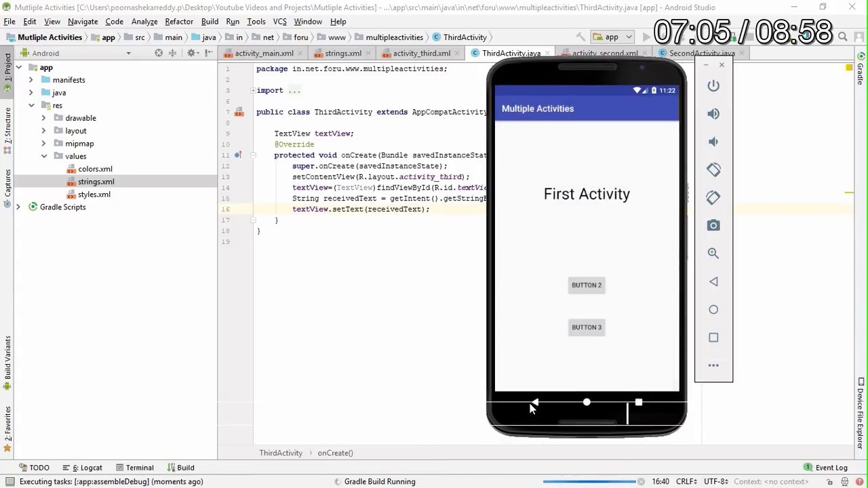Click the Gradle build progress bar
Viewport: 868px width, 488px height.
pyautogui.click(x=590, y=482)
